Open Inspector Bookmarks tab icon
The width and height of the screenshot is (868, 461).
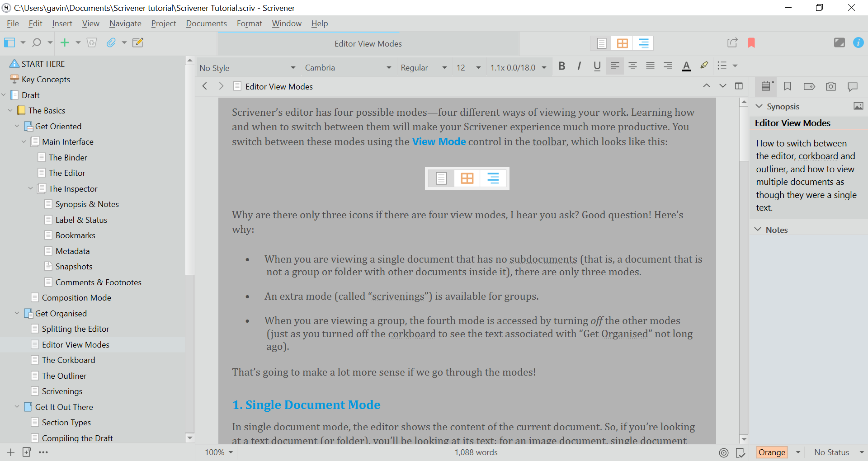tap(788, 86)
